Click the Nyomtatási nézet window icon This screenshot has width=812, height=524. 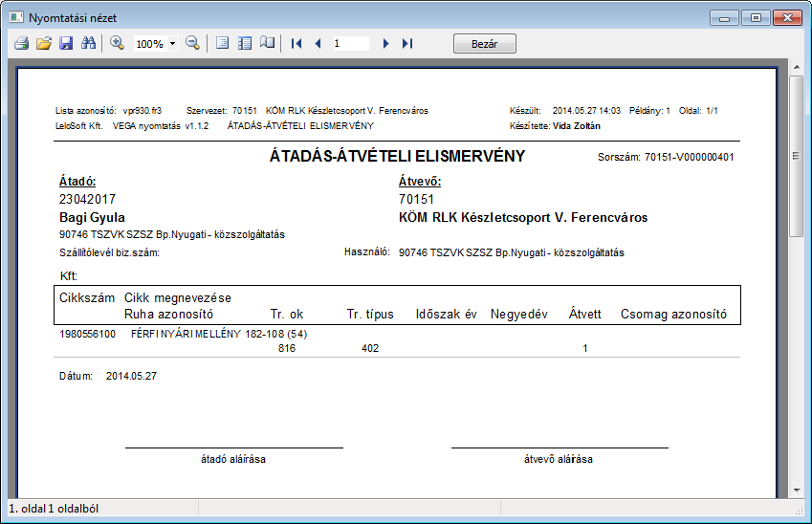click(16, 17)
